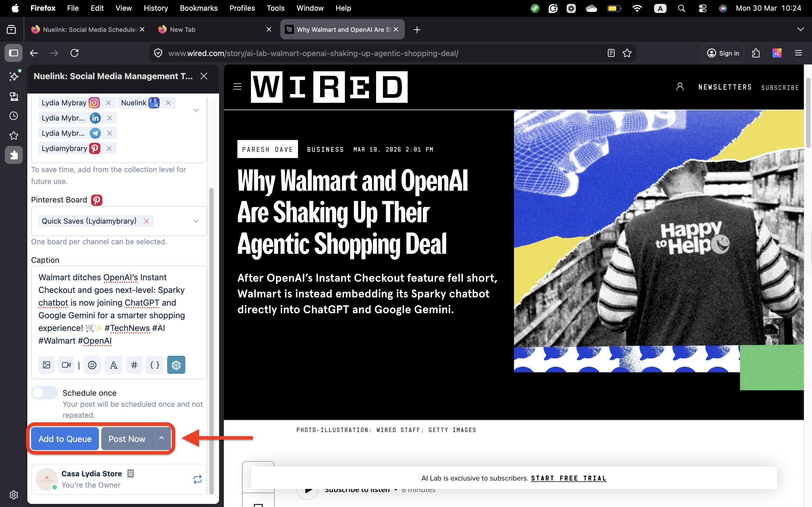Toggle the Schedule once switch
This screenshot has width=812, height=507.
click(45, 393)
